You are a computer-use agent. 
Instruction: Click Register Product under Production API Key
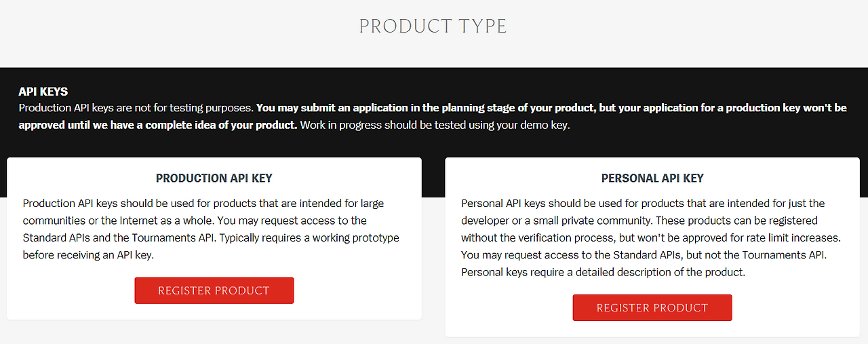[x=214, y=290]
